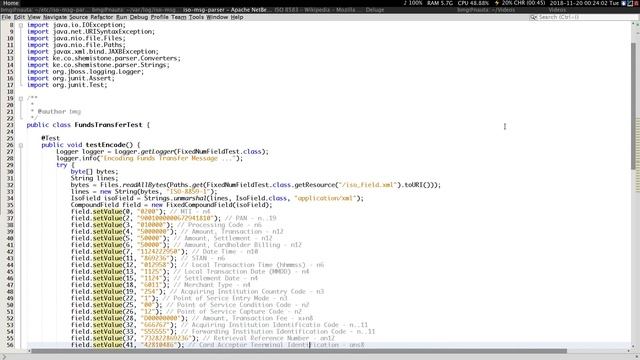Click highlighted setValue on line 36
This screenshot has width=640, height=360.
coord(107,211)
